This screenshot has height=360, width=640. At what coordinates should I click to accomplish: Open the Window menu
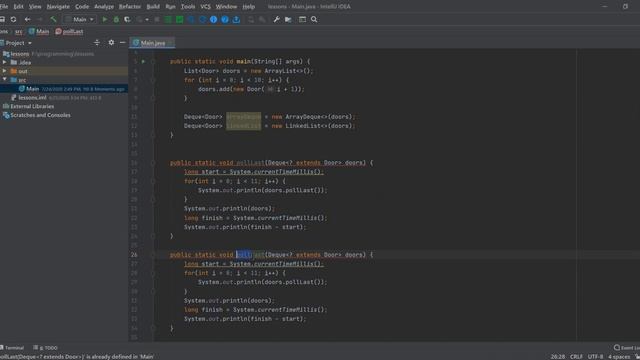point(226,7)
